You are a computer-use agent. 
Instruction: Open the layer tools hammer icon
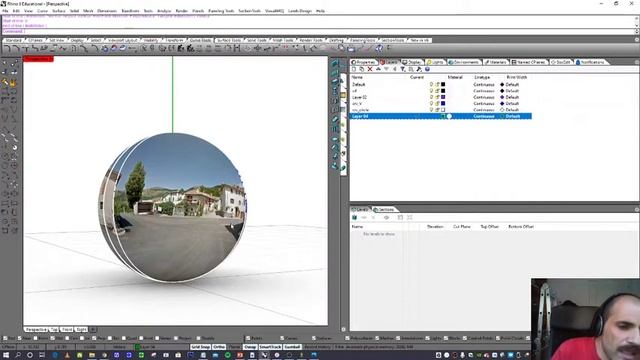coord(419,69)
